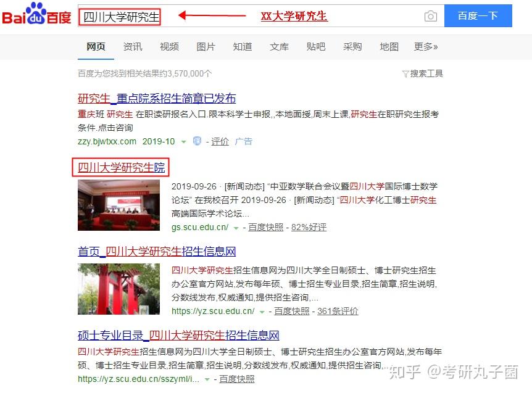Open the 更多» tab menu
The image size is (532, 393).
click(x=426, y=46)
